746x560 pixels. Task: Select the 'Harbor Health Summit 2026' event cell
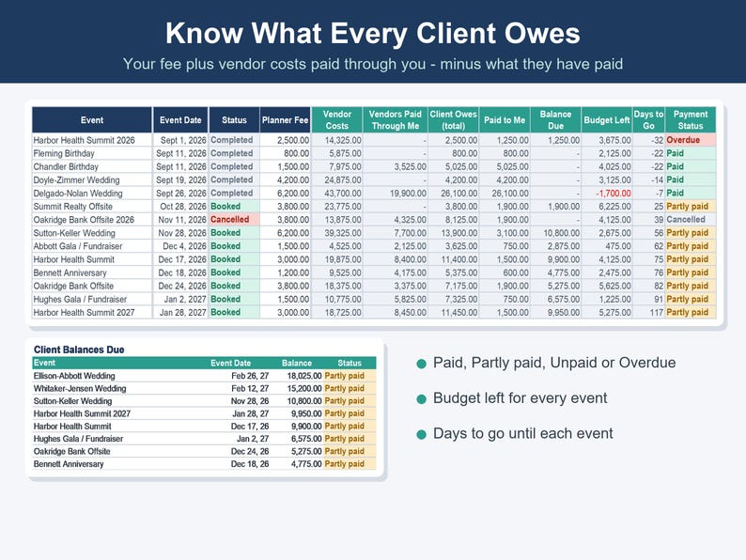click(92, 140)
